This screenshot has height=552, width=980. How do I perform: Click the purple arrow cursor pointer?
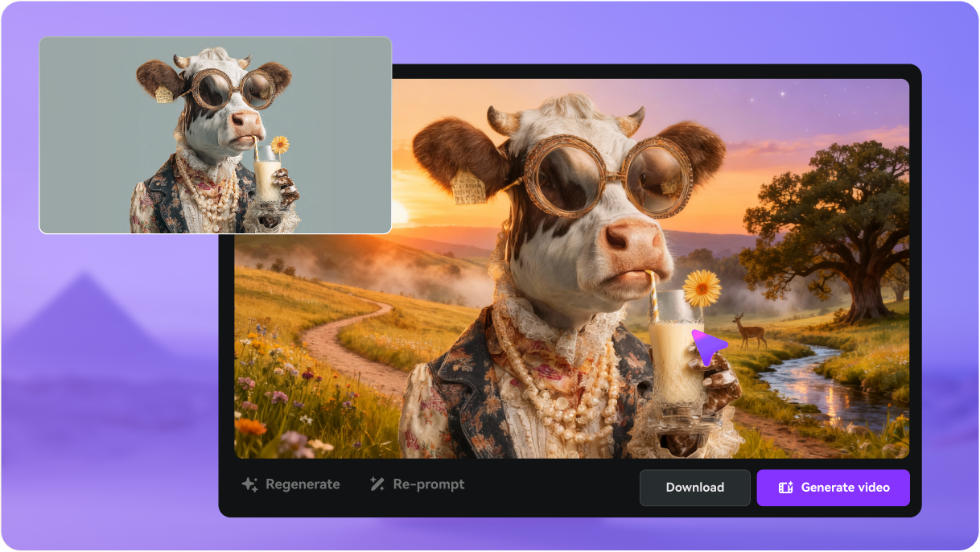tap(708, 348)
